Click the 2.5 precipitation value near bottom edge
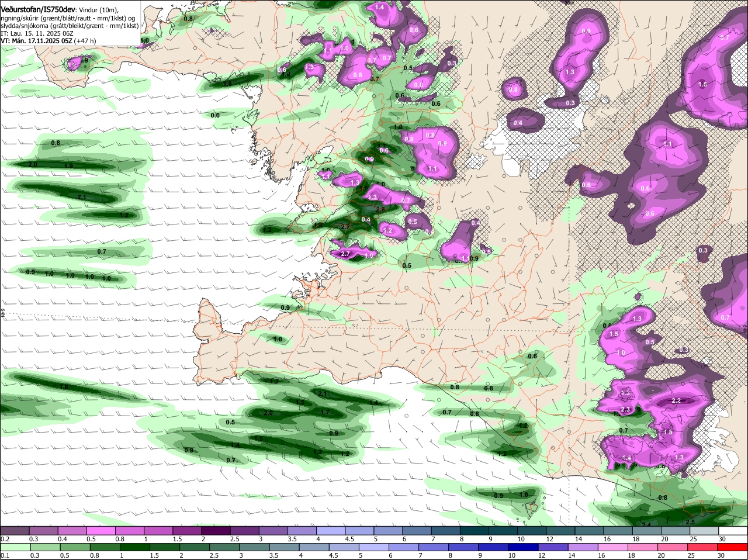 pyautogui.click(x=690, y=522)
